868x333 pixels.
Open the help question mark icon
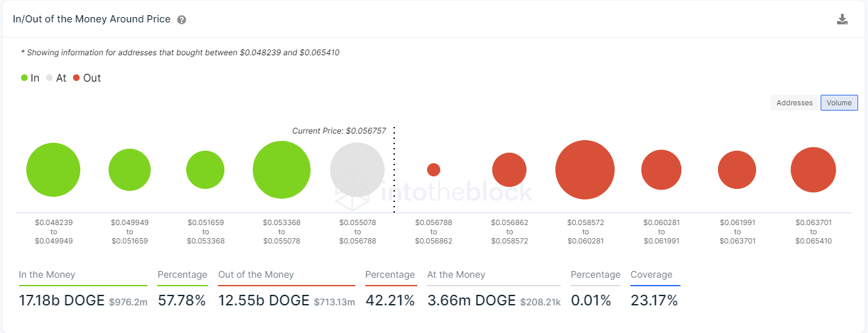click(x=182, y=20)
